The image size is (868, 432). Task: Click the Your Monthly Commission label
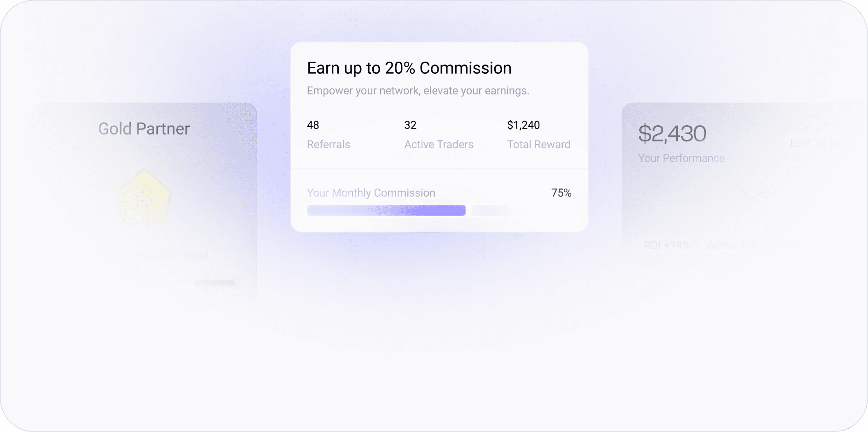tap(371, 193)
